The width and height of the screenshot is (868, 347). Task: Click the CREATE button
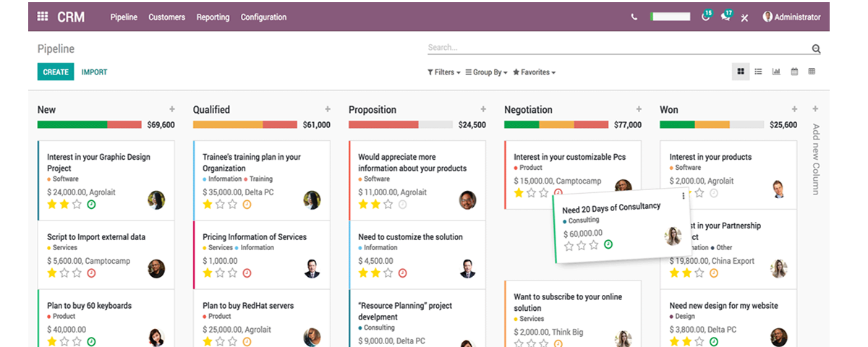56,72
